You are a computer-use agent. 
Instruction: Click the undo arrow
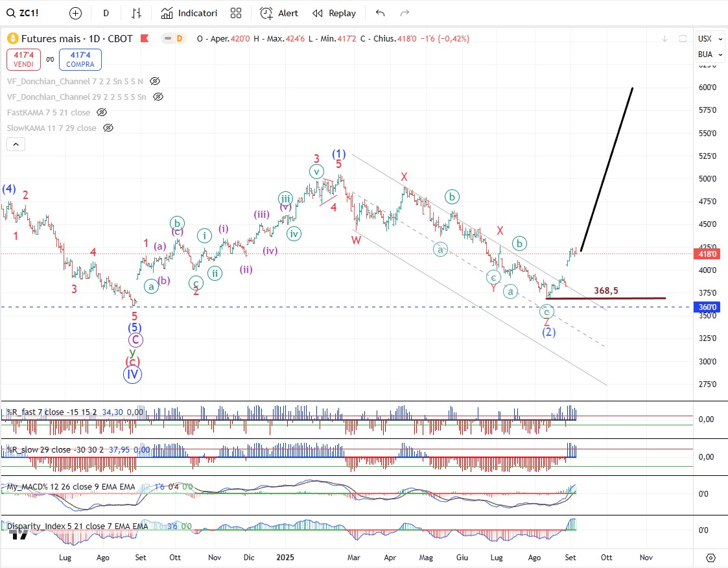[x=380, y=13]
